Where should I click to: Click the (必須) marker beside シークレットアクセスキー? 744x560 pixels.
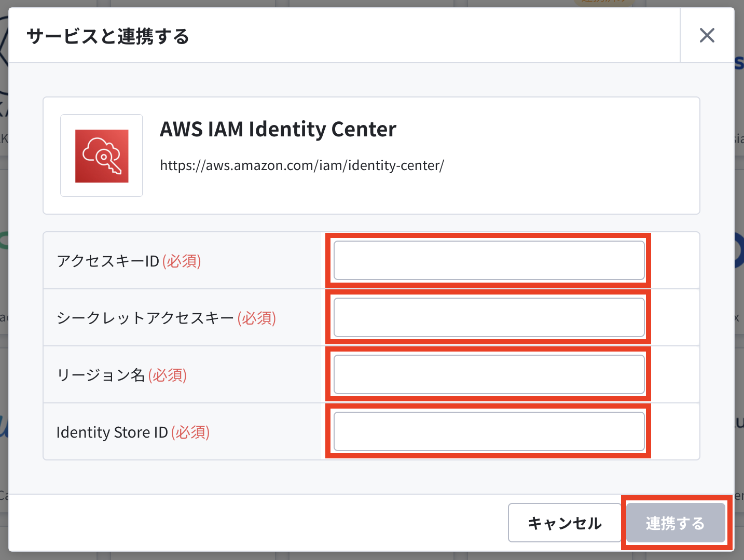coord(257,318)
